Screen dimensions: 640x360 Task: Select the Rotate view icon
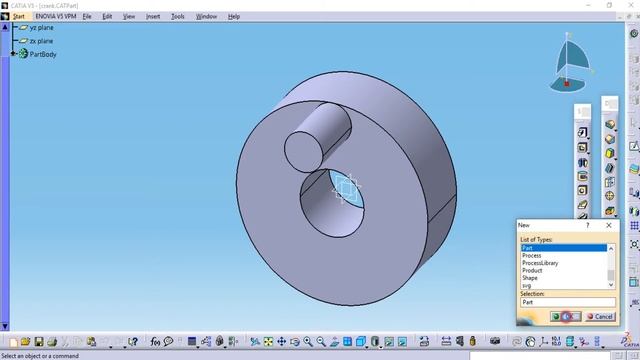[x=295, y=342]
